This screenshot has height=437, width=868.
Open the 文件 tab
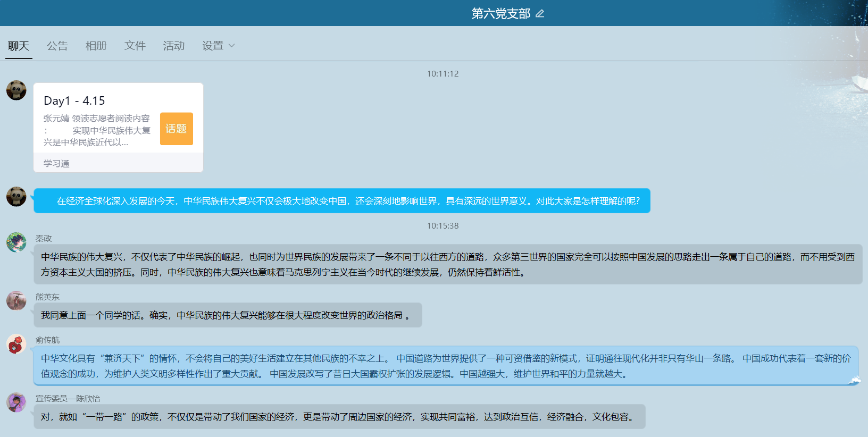(x=135, y=46)
